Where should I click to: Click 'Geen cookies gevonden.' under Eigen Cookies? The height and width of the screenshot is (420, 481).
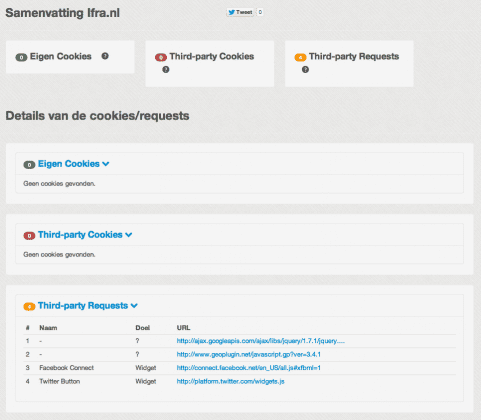point(59,184)
